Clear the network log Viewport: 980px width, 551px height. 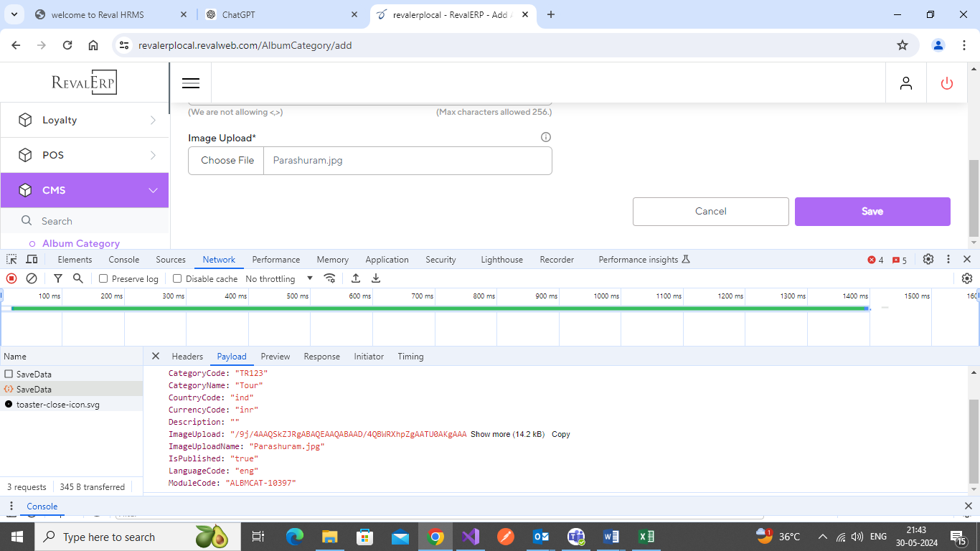tap(32, 278)
